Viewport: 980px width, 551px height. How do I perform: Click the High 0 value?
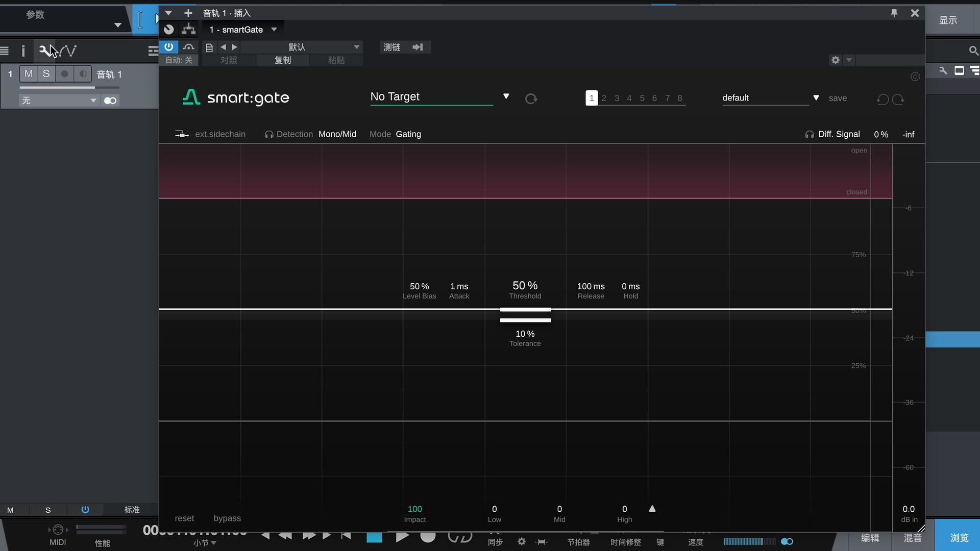click(624, 509)
